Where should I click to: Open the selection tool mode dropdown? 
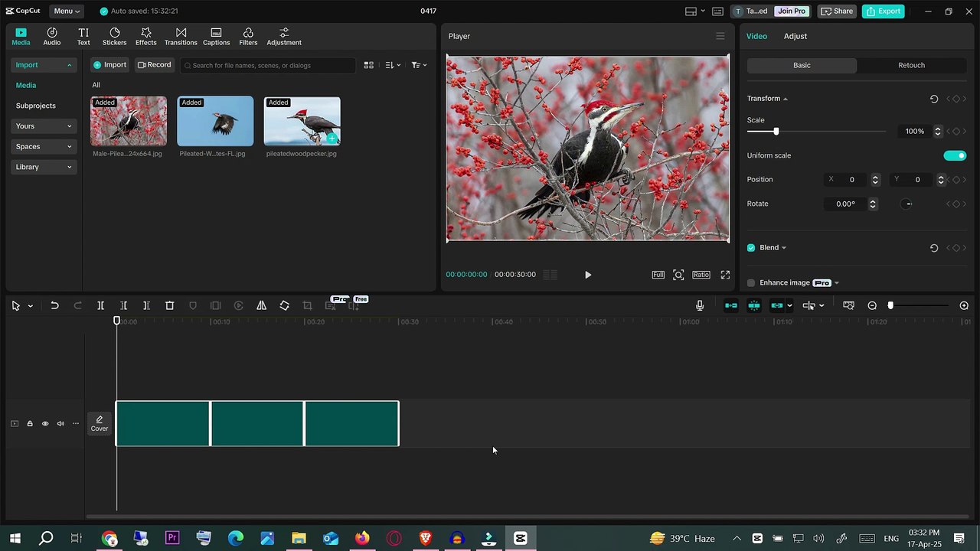(30, 306)
